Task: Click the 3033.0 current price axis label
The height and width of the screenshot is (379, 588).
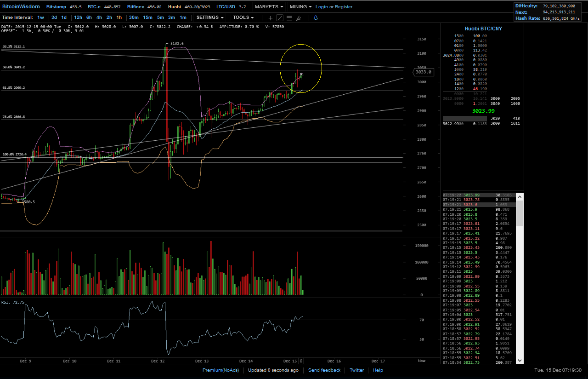Action: 423,72
